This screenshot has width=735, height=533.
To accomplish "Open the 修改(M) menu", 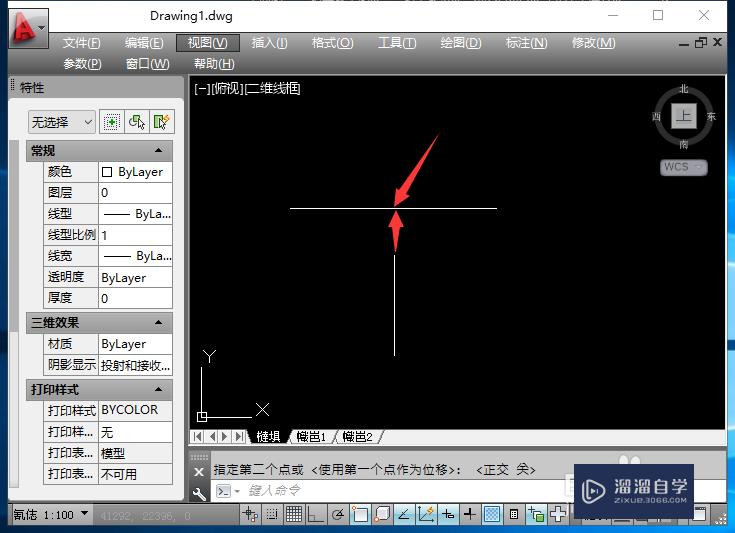I will (x=593, y=43).
